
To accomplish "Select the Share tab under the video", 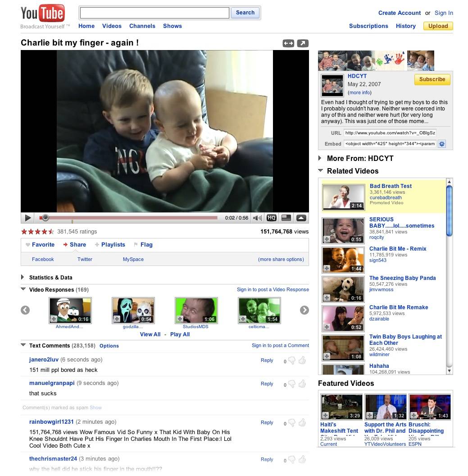I will tap(75, 245).
